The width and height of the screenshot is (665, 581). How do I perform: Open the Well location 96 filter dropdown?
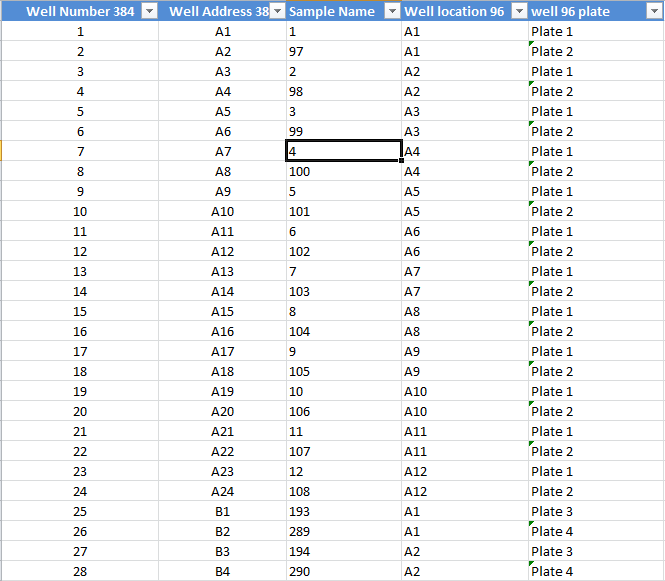(x=519, y=11)
